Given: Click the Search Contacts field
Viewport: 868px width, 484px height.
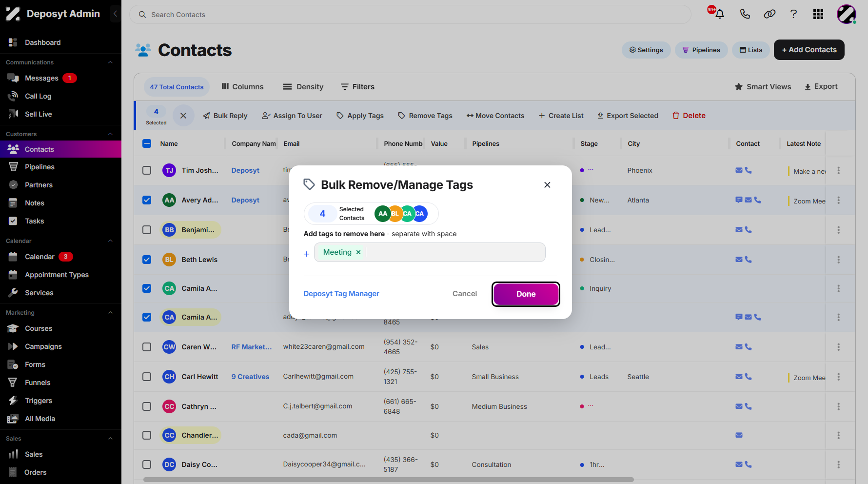Looking at the screenshot, I should click(410, 15).
